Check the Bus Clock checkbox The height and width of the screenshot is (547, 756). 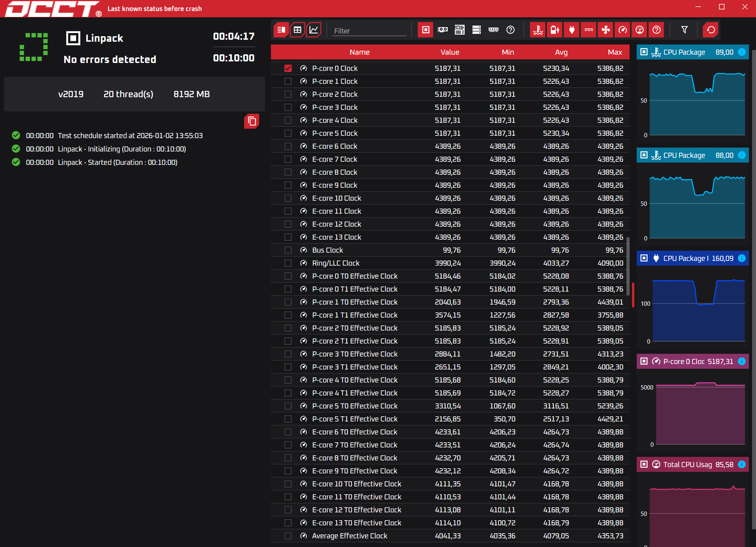(288, 250)
